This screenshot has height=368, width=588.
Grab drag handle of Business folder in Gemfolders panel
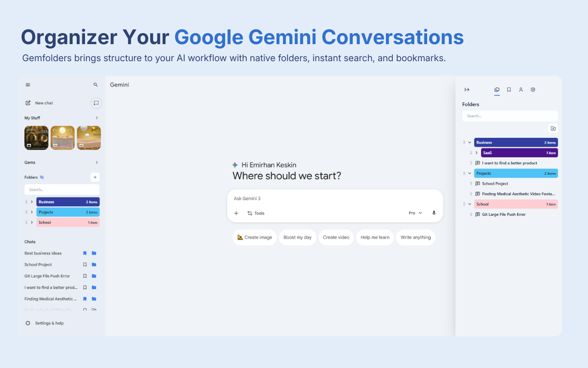[x=464, y=143]
